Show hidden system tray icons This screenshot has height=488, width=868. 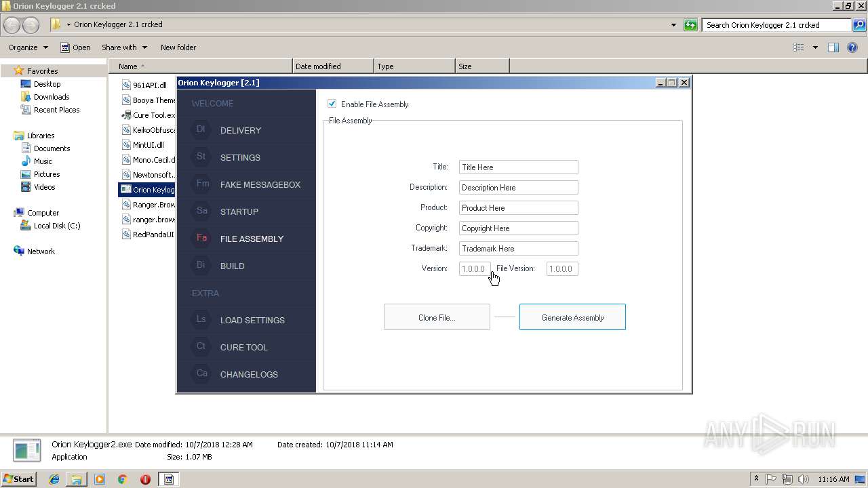coord(756,479)
